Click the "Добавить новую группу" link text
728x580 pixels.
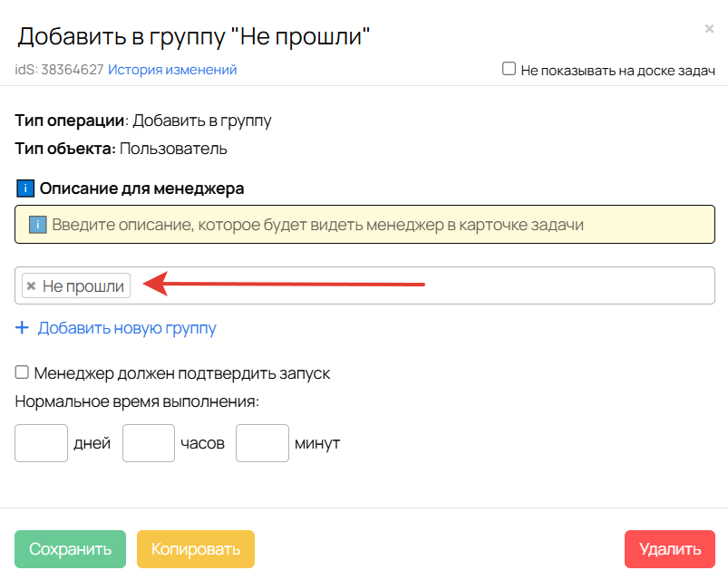tap(127, 328)
